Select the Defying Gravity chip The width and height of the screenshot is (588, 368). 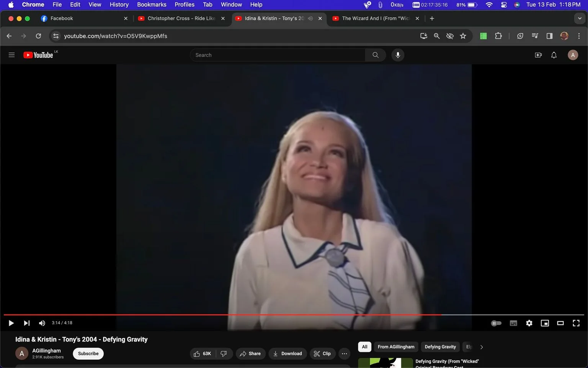coord(440,347)
